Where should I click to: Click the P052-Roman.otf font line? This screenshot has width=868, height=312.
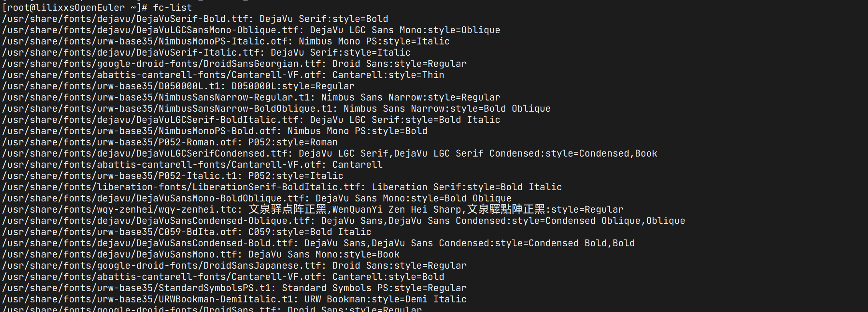170,142
